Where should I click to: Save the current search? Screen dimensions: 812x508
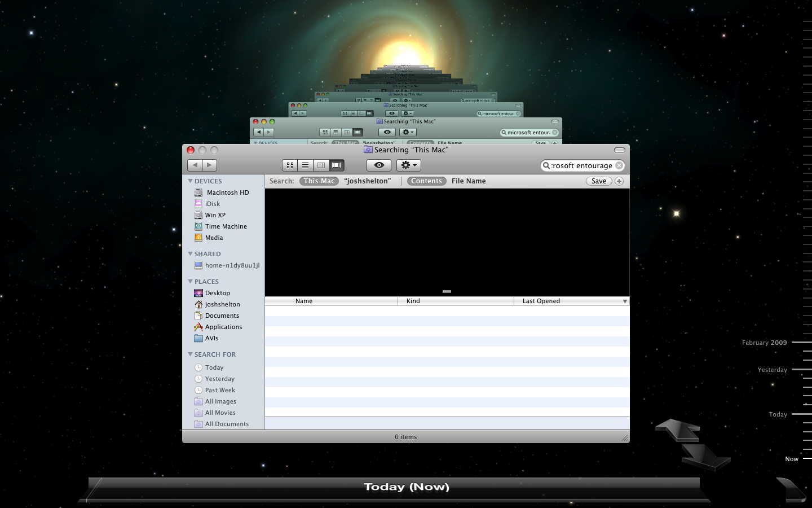coord(599,181)
